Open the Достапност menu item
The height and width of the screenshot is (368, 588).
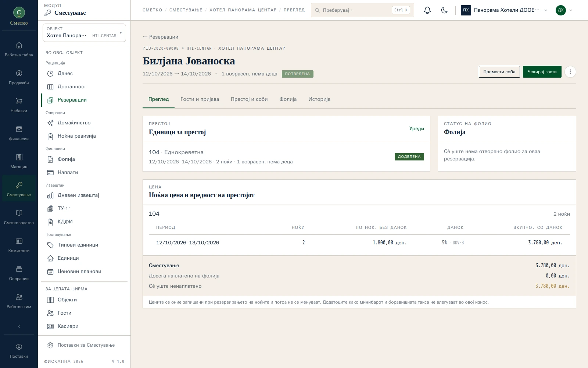pyautogui.click(x=85, y=87)
